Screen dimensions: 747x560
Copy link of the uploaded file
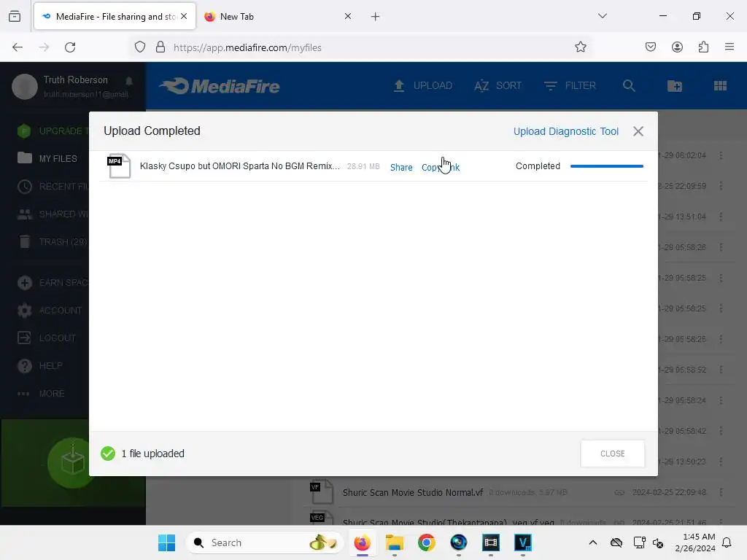(440, 167)
